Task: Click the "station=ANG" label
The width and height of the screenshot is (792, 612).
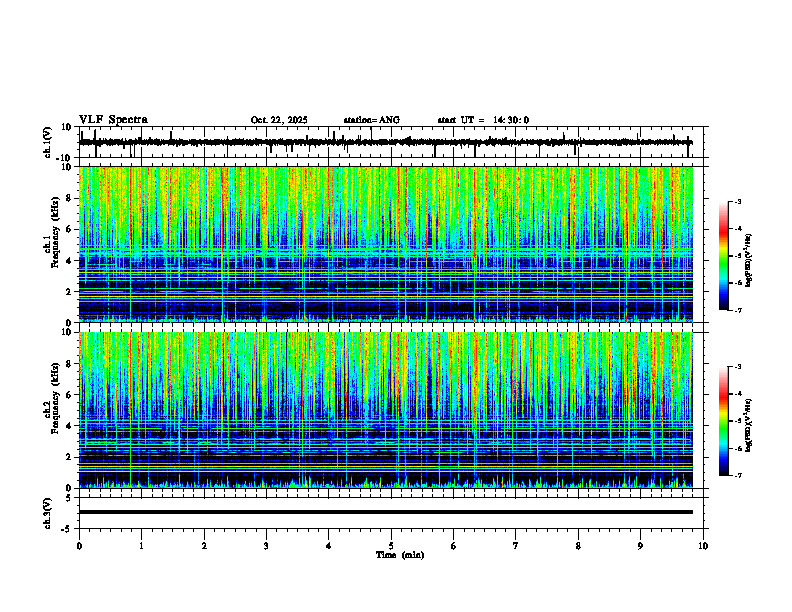Action: 372,120
